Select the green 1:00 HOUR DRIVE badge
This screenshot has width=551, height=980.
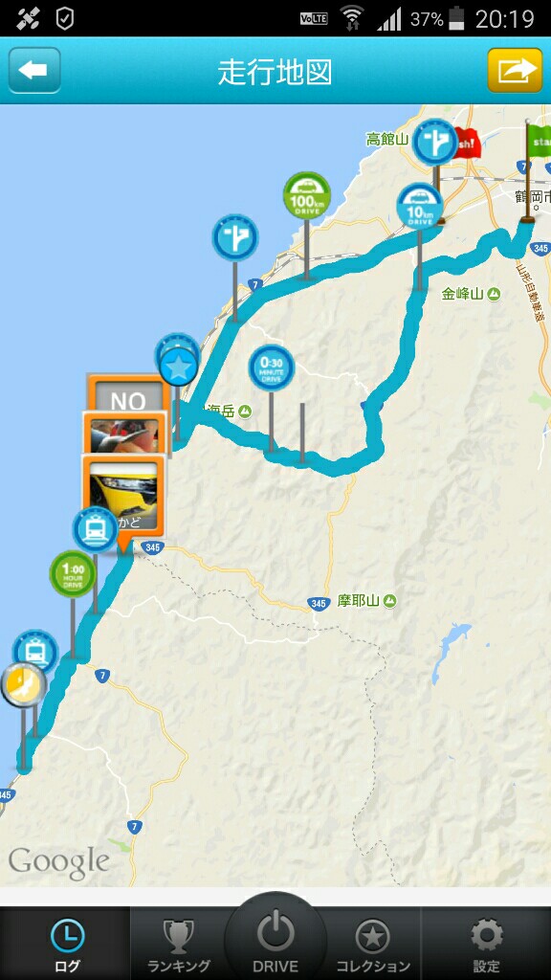[x=73, y=574]
